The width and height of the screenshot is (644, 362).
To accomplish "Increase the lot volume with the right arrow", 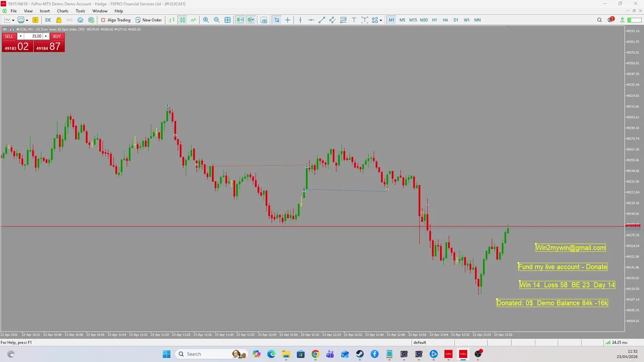I will pos(46,36).
